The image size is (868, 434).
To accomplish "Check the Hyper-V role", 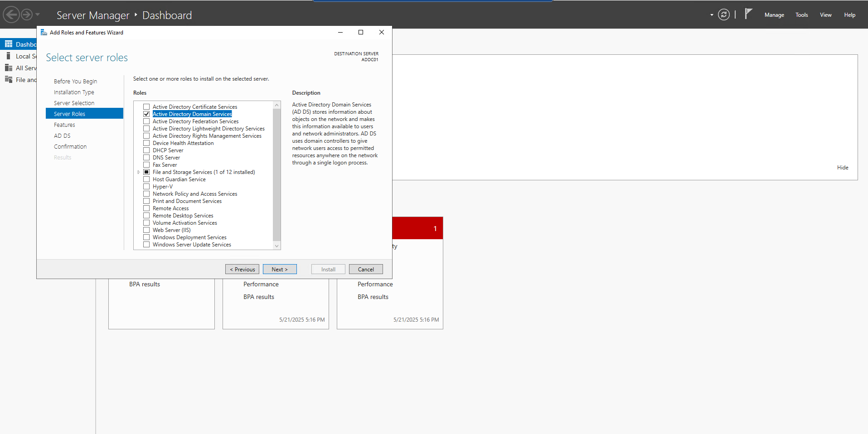I will coord(146,187).
